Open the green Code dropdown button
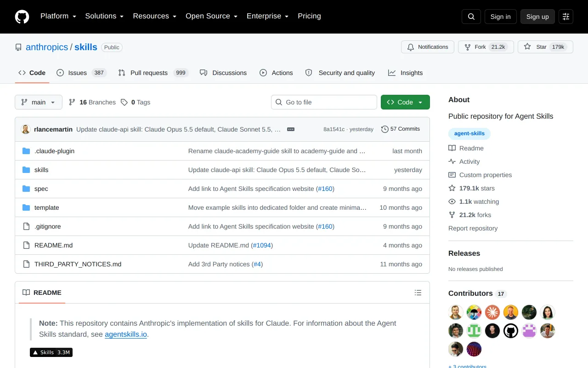This screenshot has height=368, width=588. (405, 102)
